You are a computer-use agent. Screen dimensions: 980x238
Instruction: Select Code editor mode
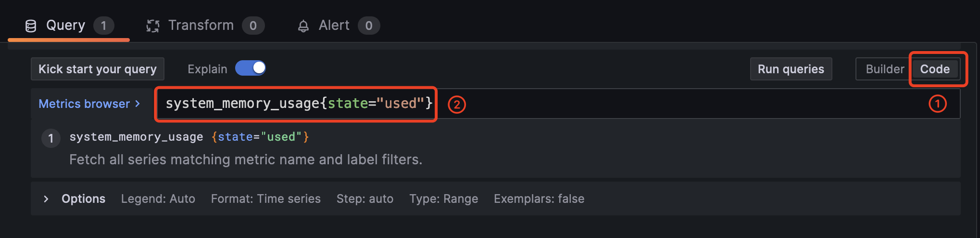(935, 69)
